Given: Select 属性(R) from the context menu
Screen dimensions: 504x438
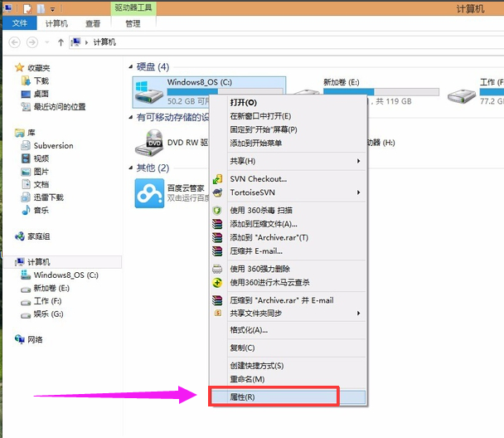Looking at the screenshot, I should point(273,397).
